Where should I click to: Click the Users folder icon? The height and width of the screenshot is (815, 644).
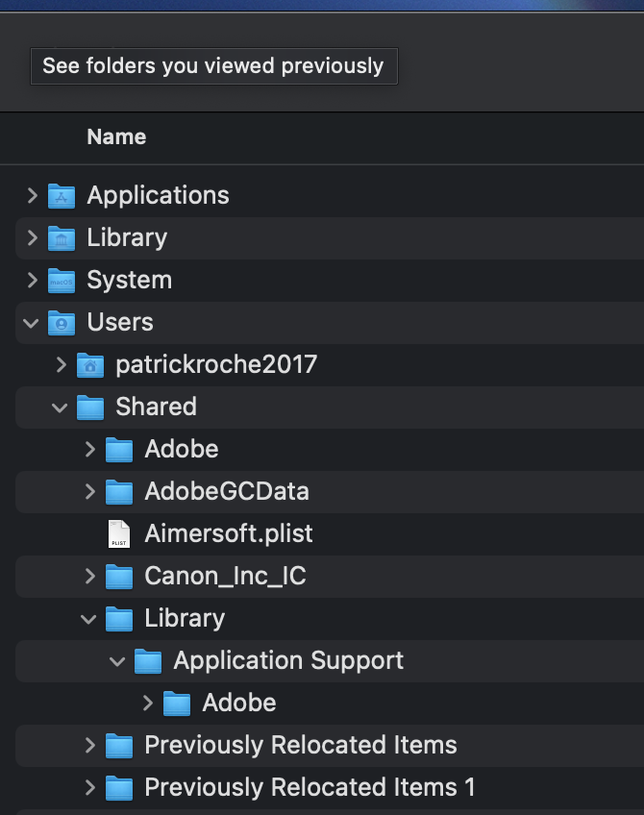click(x=62, y=323)
